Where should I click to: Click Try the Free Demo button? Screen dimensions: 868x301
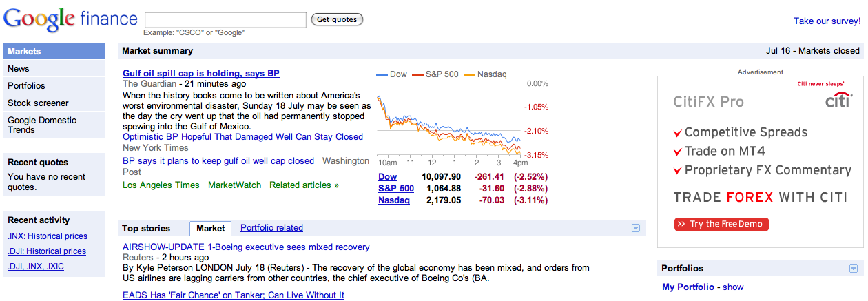721,224
